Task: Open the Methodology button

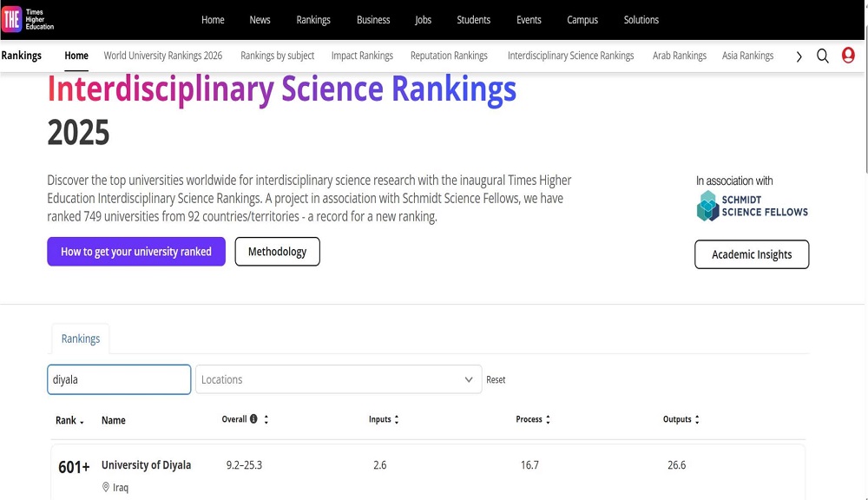Action: pos(277,252)
